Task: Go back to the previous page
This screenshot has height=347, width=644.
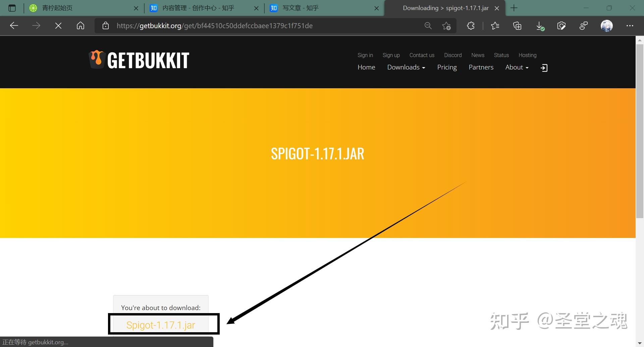Action: [14, 26]
